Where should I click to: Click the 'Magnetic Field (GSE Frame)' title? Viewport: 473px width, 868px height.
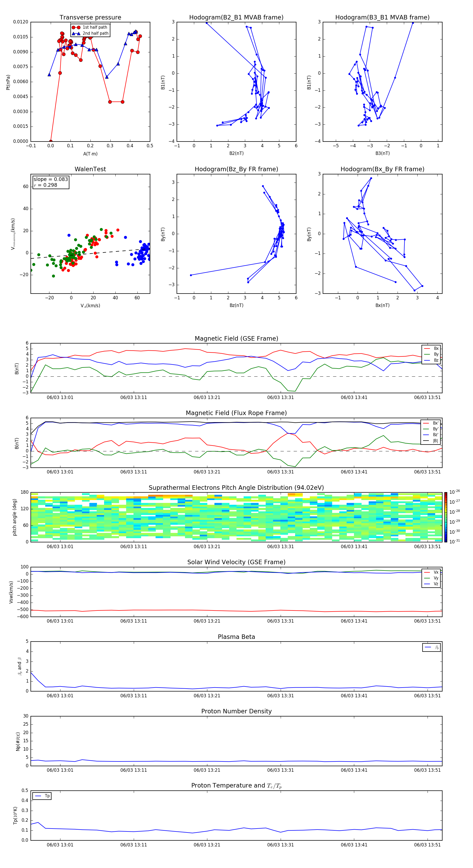click(x=236, y=338)
